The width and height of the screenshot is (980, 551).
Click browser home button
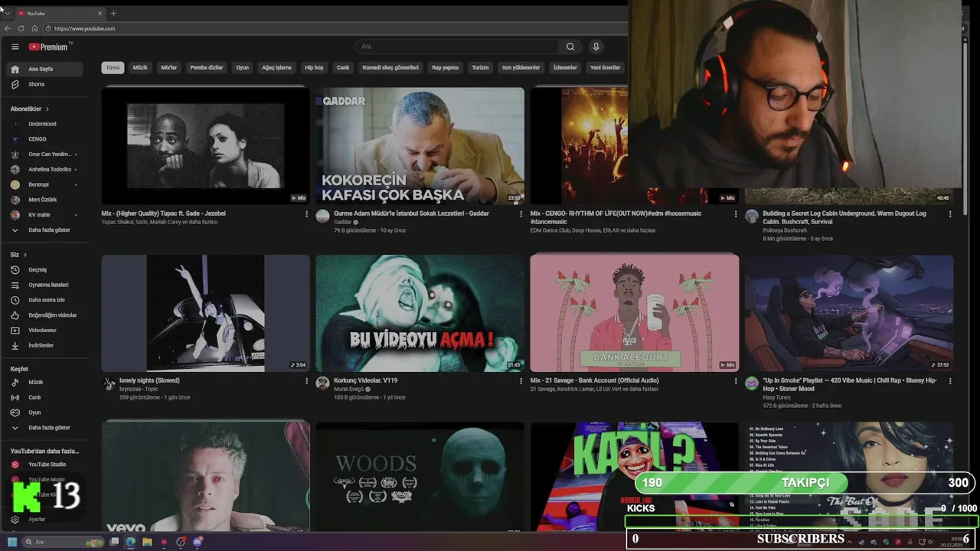(x=34, y=28)
